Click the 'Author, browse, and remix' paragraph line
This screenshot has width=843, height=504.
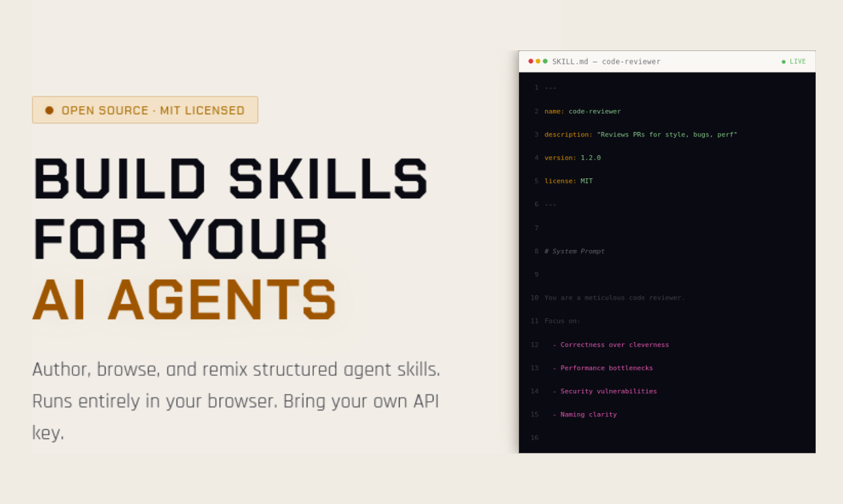point(236,369)
